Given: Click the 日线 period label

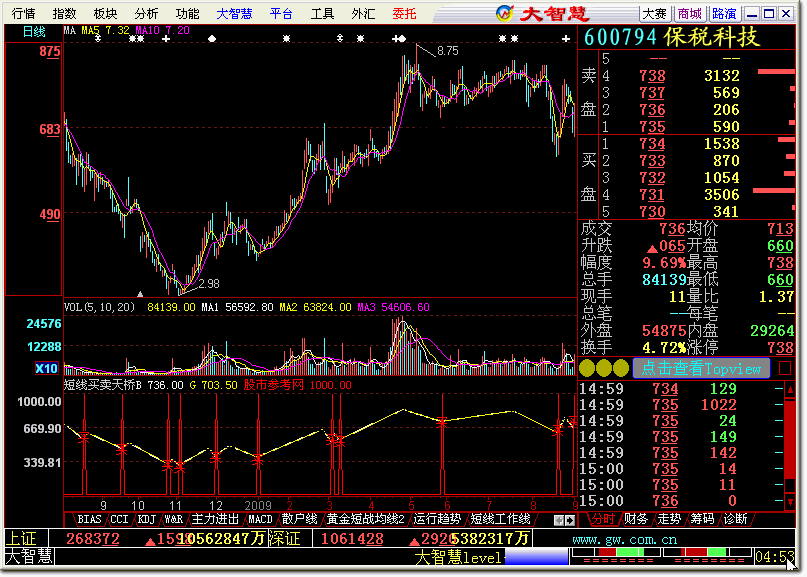Looking at the screenshot, I should [34, 32].
